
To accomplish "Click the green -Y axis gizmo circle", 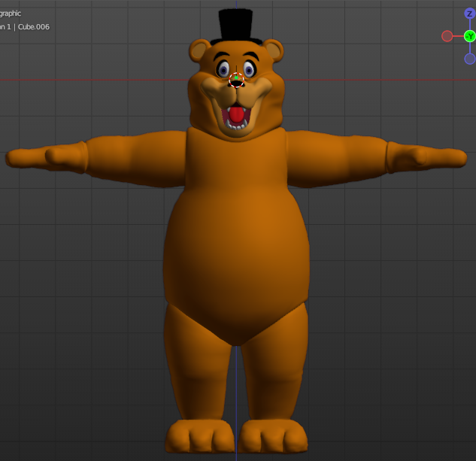I will (x=470, y=36).
